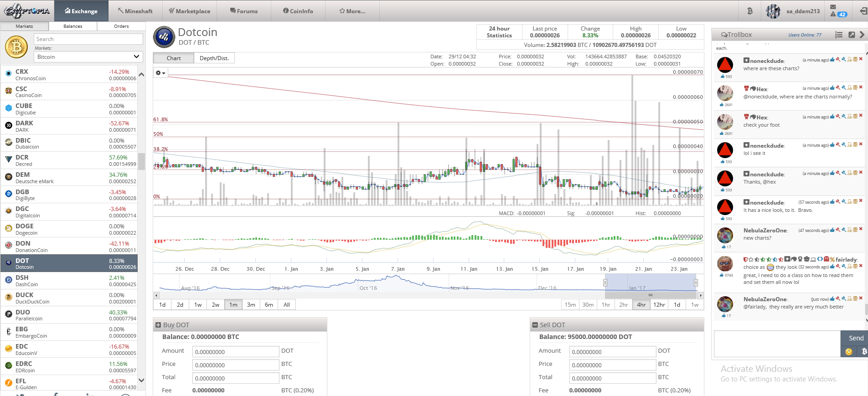Image resolution: width=868 pixels, height=396 pixels.
Task: Click blue gavel on noneckdude's 'lol i see it' message
Action: [x=844, y=144]
